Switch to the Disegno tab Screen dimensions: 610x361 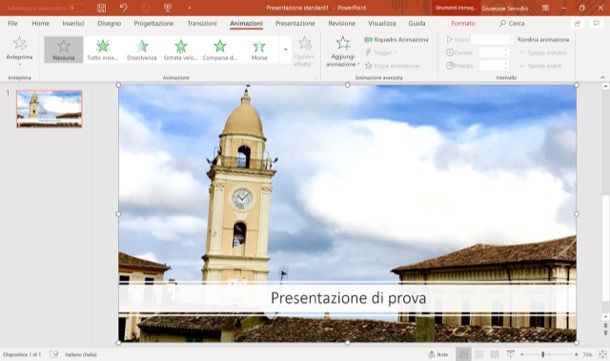click(109, 23)
